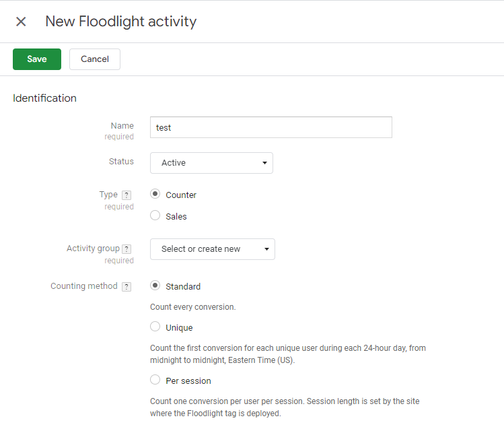The image size is (504, 431).
Task: Click the Activity group label text
Action: 93,248
